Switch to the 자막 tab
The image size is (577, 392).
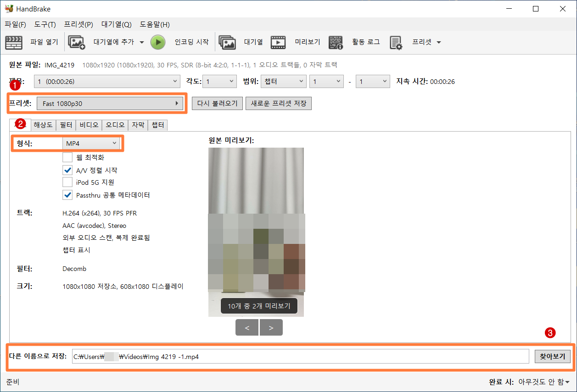click(138, 125)
